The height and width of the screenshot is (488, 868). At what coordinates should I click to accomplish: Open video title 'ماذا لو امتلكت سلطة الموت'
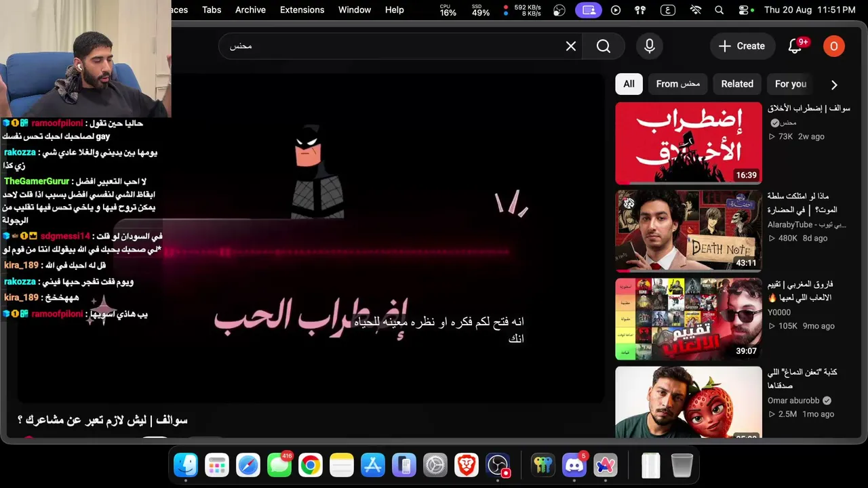pos(802,203)
